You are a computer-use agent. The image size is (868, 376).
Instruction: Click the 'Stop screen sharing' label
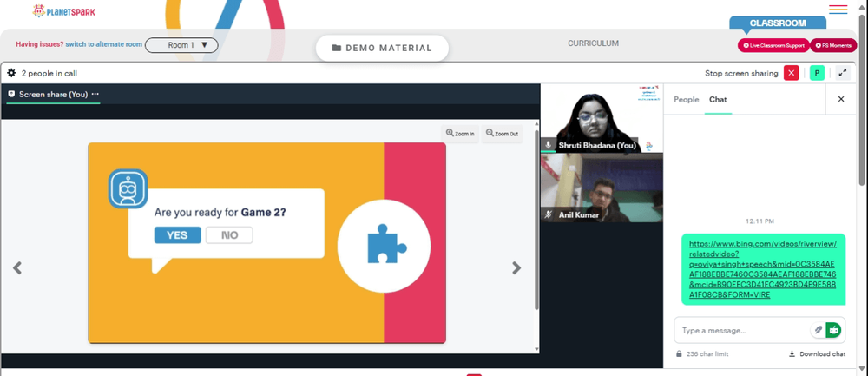[741, 73]
